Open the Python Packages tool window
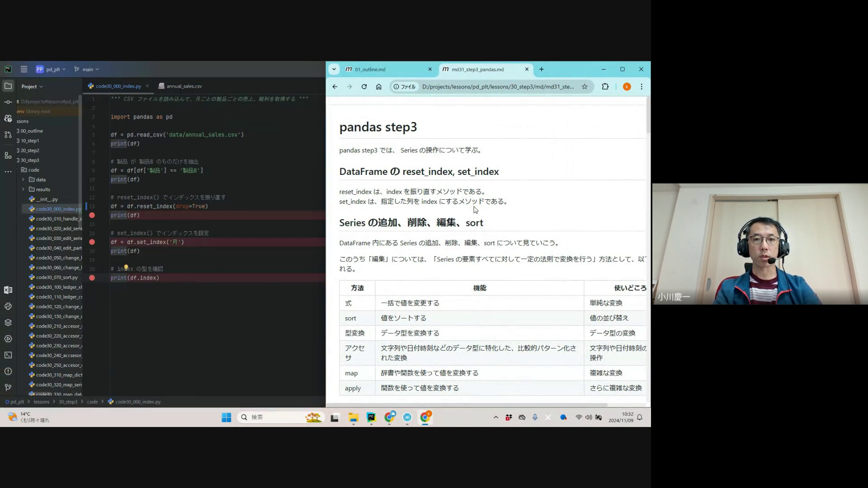Viewport: 868px width, 488px height. [8, 323]
